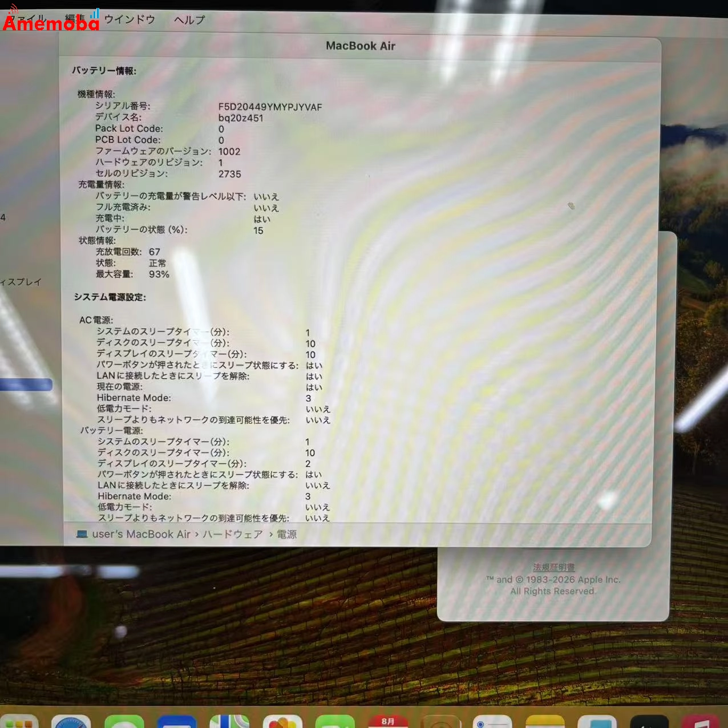Click AC電源 低電力モード value いいえ
The height and width of the screenshot is (728, 728).
pyautogui.click(x=318, y=409)
